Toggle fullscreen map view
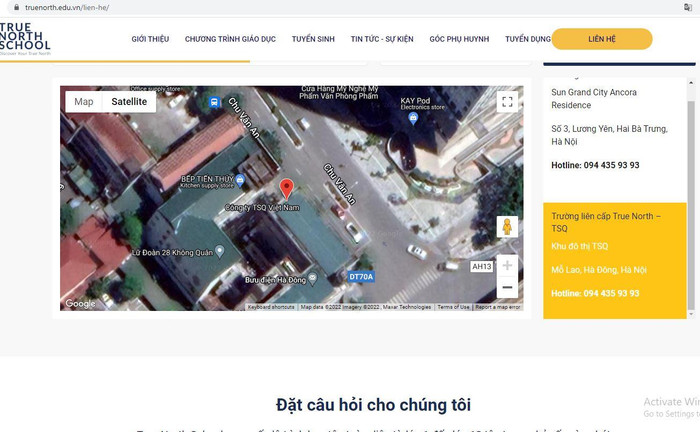The height and width of the screenshot is (432, 700). click(507, 102)
